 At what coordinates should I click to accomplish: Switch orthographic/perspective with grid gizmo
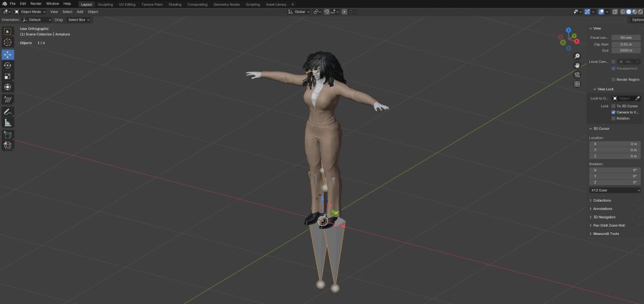(577, 84)
